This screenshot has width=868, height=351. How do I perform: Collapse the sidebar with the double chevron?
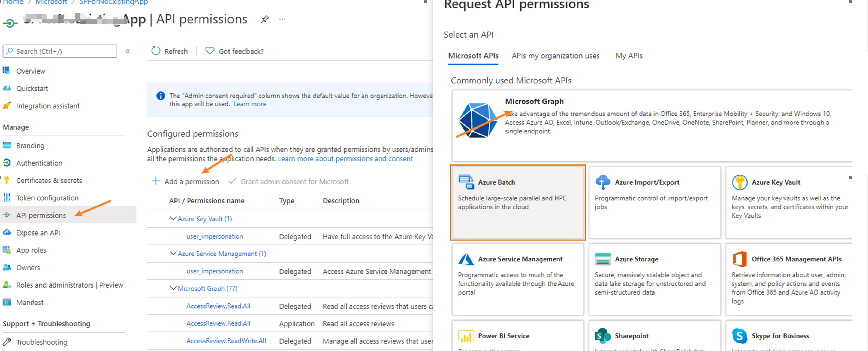tap(128, 51)
